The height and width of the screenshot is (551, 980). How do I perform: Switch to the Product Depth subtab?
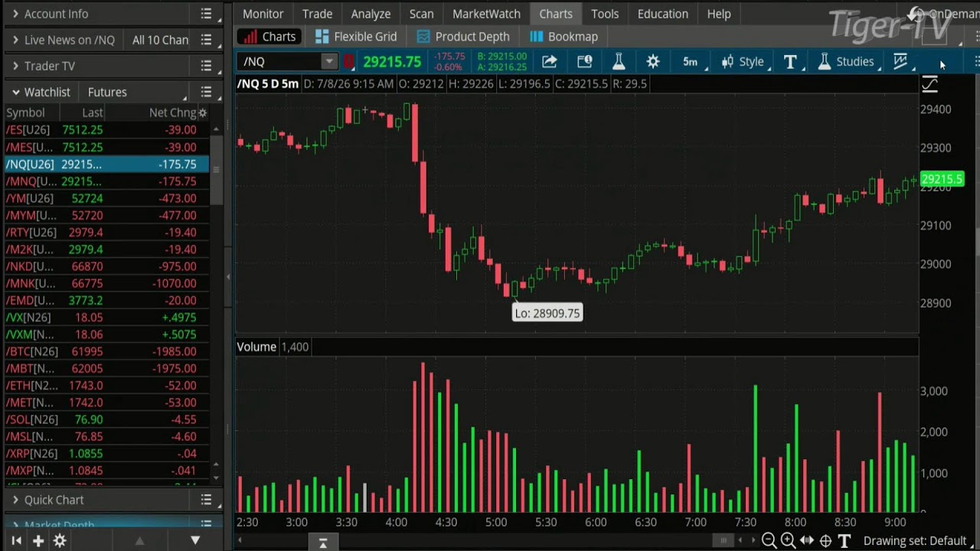click(463, 37)
